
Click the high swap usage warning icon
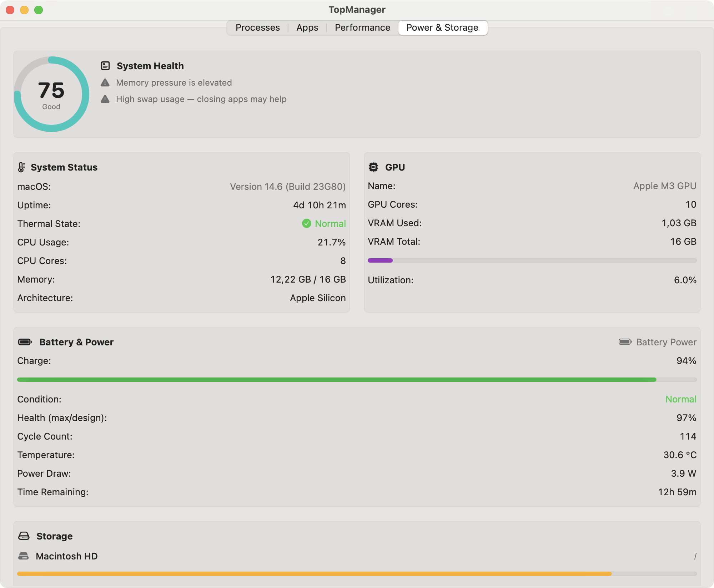(105, 99)
